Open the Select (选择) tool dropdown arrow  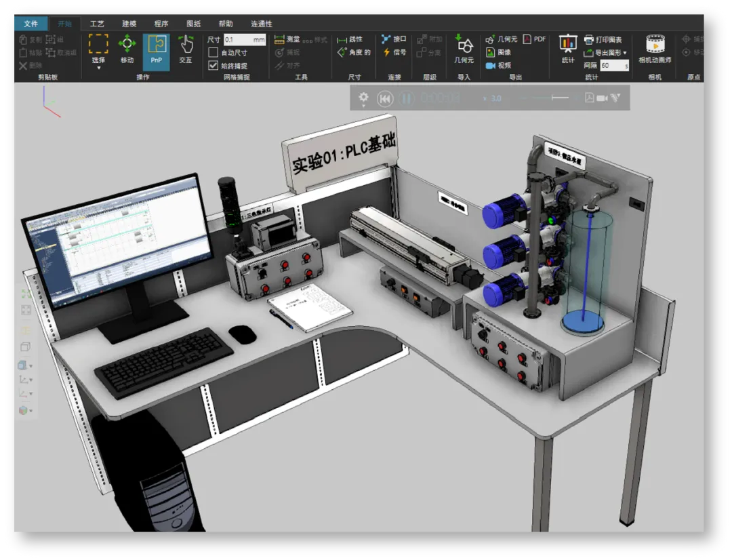98,68
